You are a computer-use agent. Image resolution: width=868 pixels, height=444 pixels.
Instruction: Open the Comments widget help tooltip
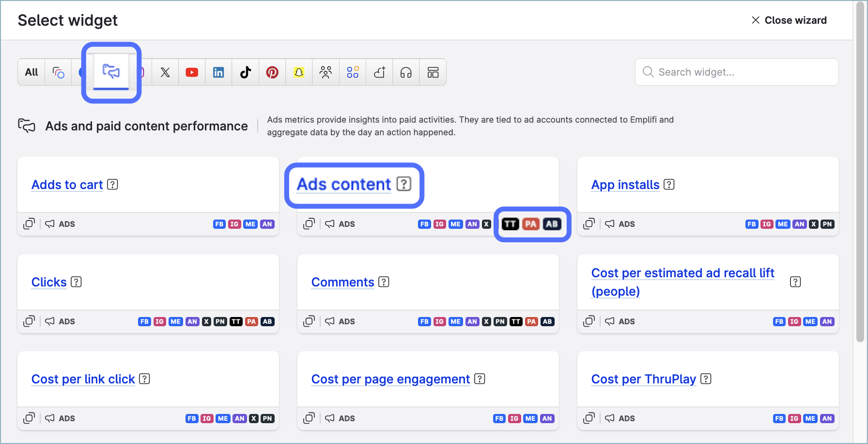(x=384, y=282)
